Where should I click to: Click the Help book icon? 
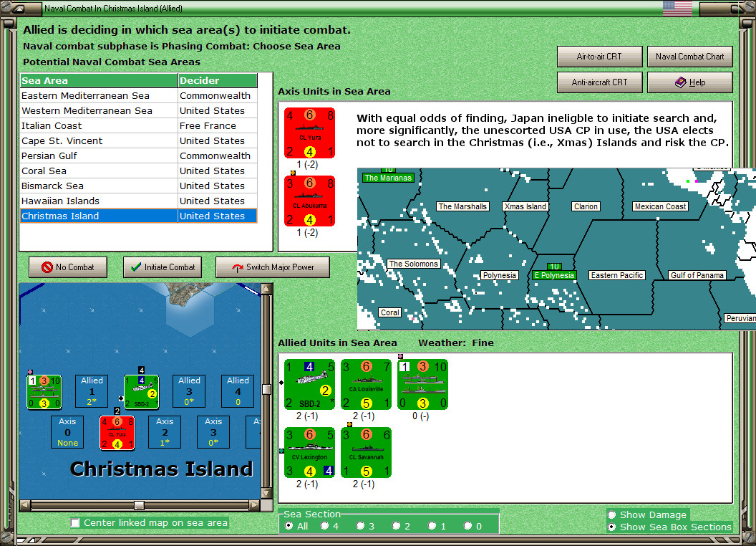coord(680,82)
